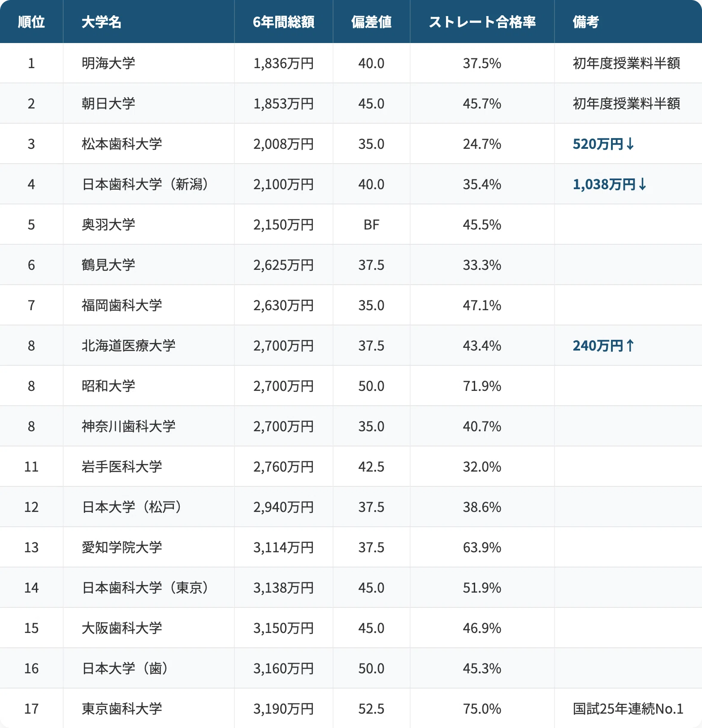This screenshot has width=702, height=728.
Task: Click the 45.5% pass rate
Action: [x=482, y=225]
